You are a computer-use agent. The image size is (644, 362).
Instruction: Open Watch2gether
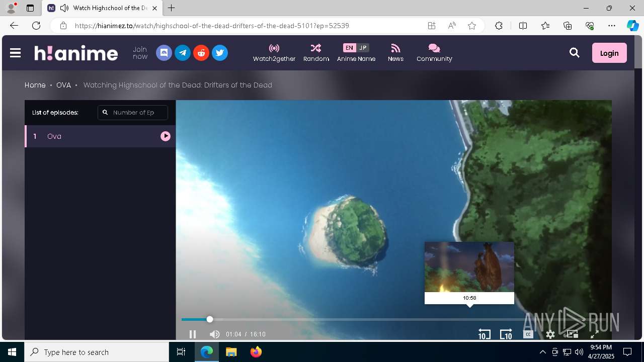pyautogui.click(x=274, y=53)
